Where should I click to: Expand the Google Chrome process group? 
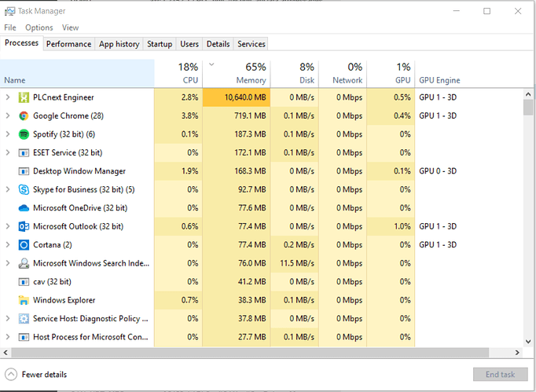8,115
